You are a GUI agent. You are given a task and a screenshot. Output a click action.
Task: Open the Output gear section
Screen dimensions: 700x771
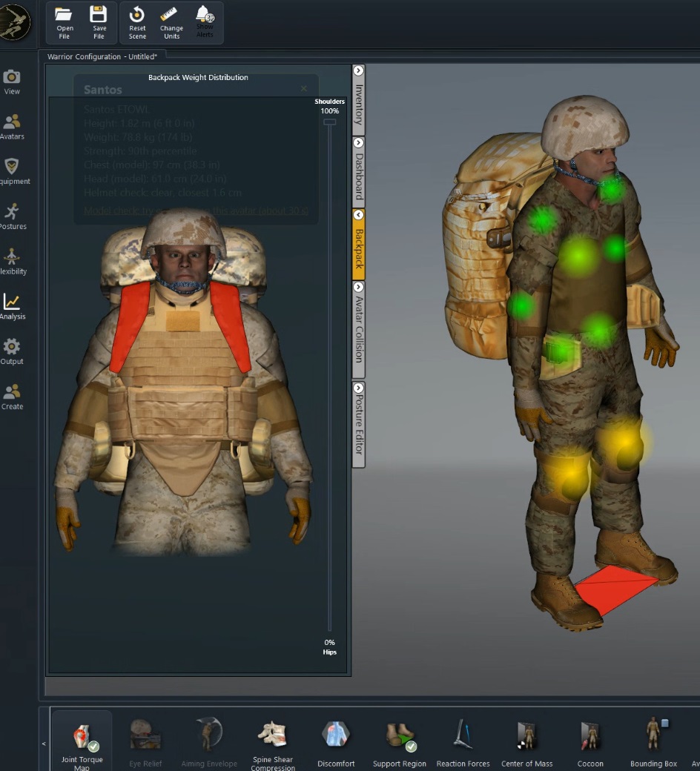tap(12, 351)
